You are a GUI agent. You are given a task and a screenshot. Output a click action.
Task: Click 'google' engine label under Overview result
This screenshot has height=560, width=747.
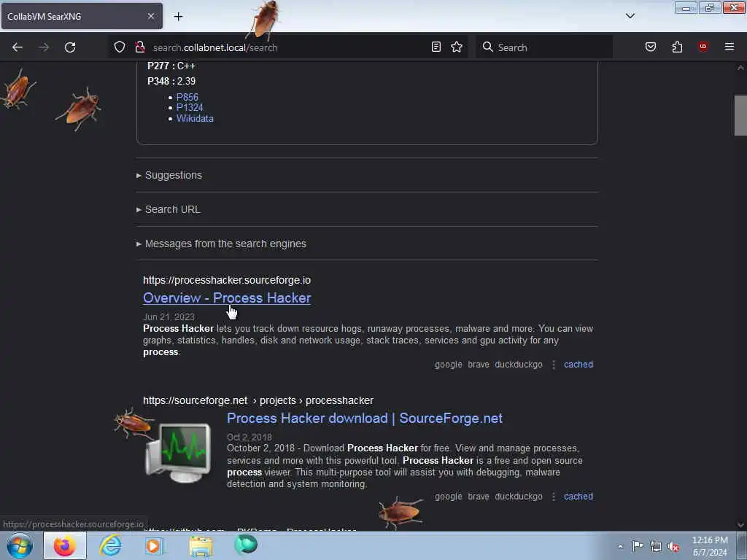[x=449, y=365]
